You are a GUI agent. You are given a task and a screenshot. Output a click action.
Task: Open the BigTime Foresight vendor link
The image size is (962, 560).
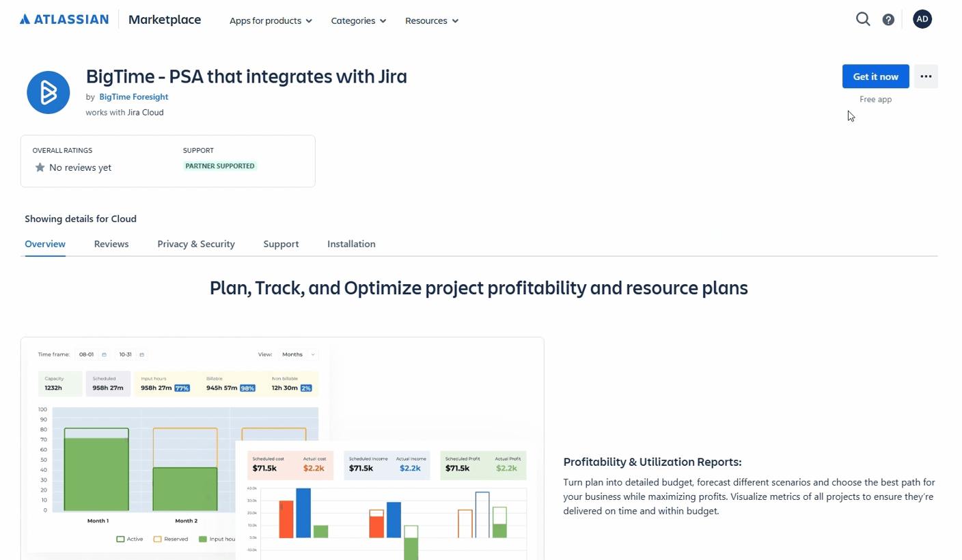pyautogui.click(x=134, y=97)
